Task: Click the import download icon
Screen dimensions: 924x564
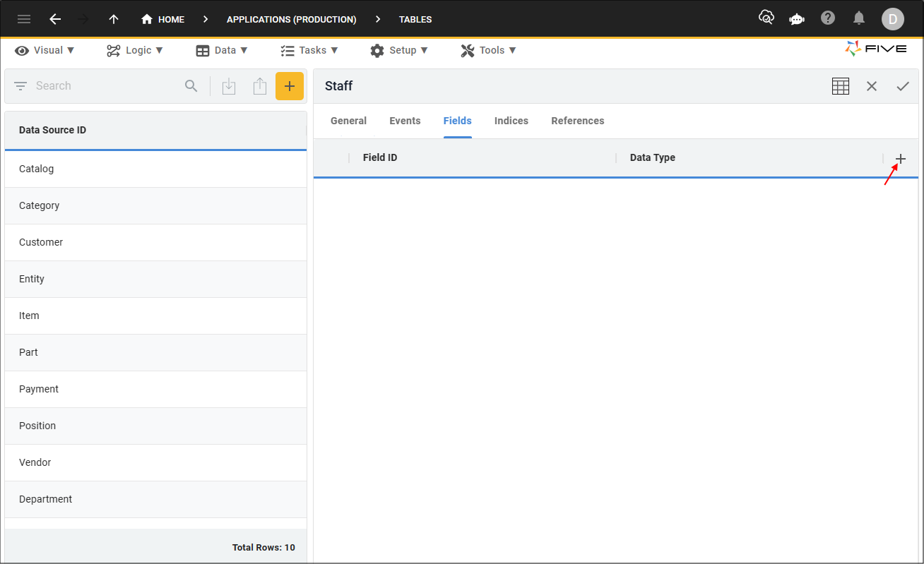Action: tap(229, 86)
